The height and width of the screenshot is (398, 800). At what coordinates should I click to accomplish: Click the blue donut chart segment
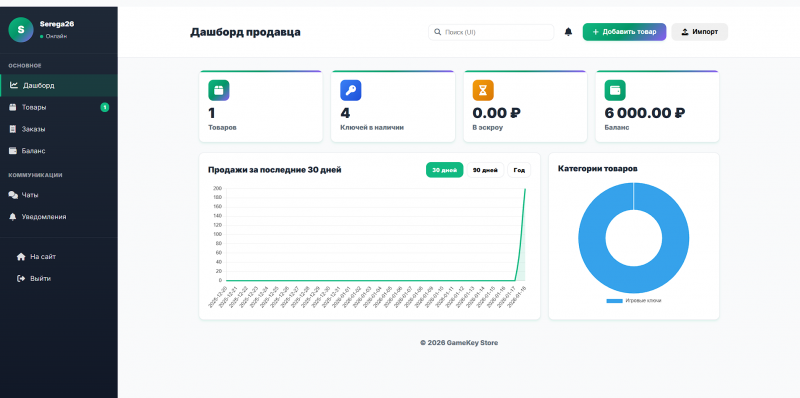tap(592, 238)
